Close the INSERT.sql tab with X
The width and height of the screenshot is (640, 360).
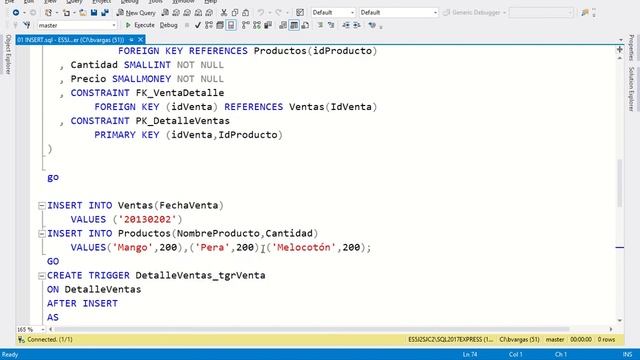coord(140,40)
